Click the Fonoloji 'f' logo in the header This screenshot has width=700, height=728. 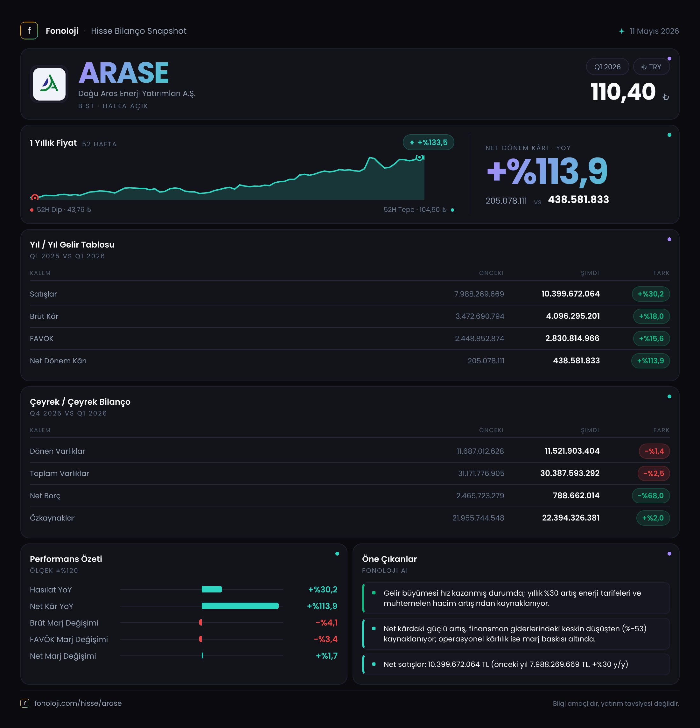tap(29, 31)
